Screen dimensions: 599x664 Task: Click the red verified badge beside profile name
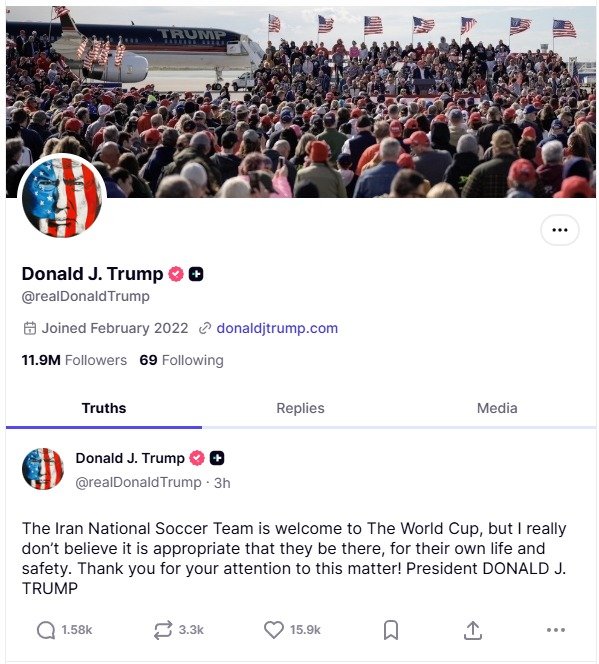coord(176,274)
